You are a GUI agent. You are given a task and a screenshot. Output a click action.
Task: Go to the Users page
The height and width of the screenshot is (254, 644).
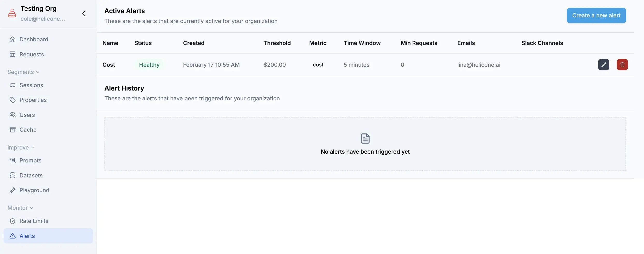coord(48,115)
